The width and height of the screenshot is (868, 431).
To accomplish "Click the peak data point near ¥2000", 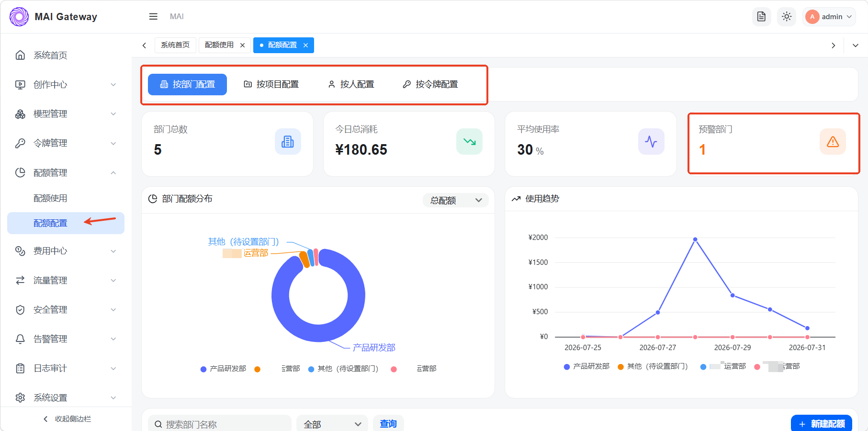I will 695,239.
